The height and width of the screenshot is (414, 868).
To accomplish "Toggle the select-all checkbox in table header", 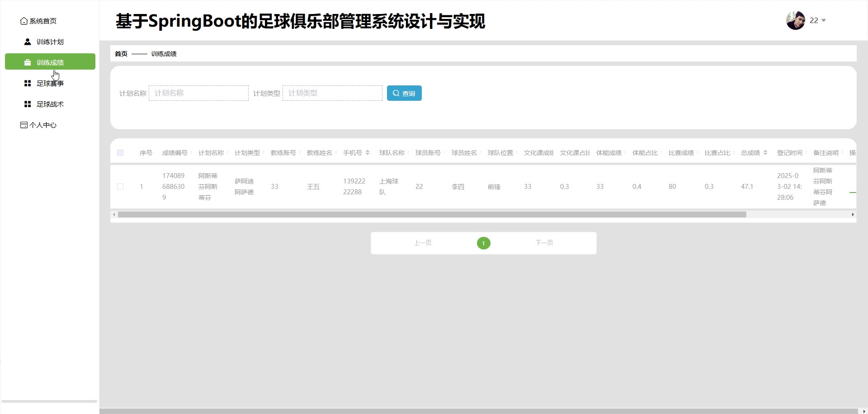I will click(120, 153).
